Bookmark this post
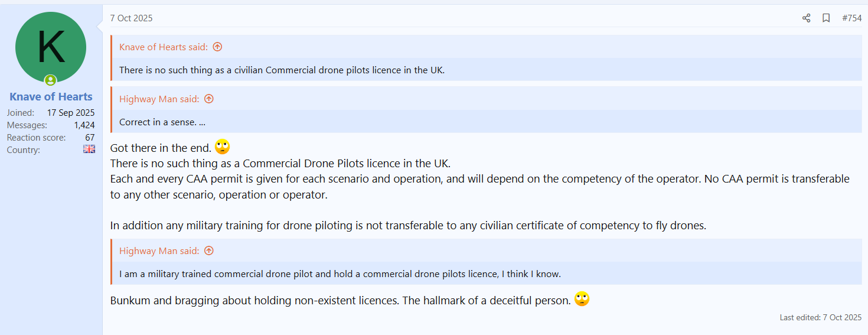The width and height of the screenshot is (868, 335). [826, 18]
